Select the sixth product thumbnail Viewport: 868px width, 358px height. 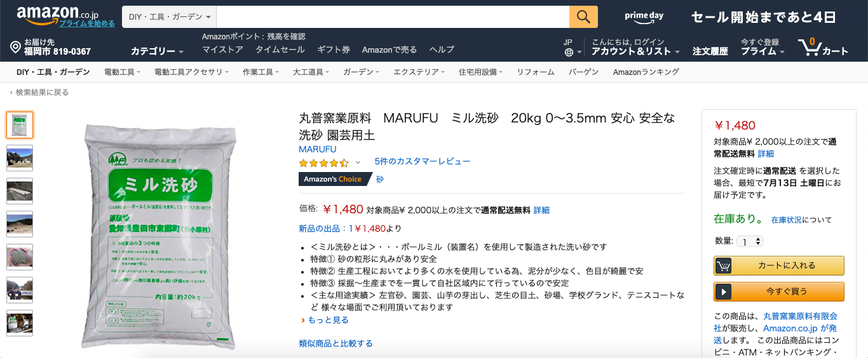[x=20, y=290]
